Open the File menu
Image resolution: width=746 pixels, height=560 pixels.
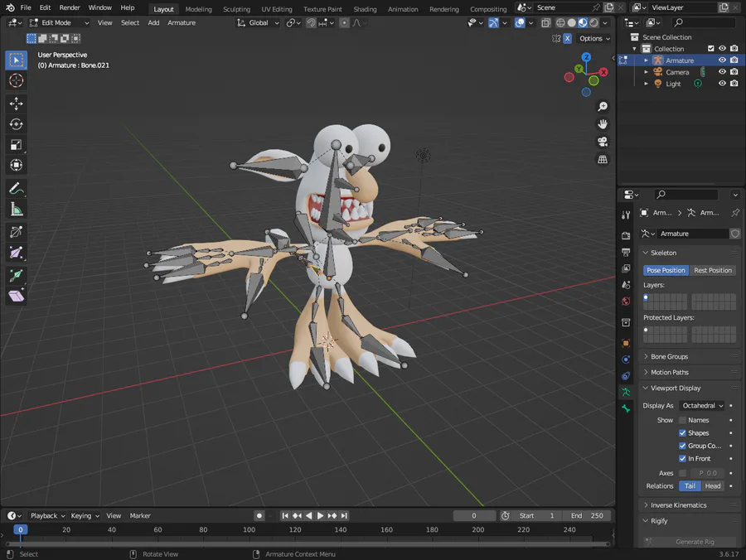click(x=26, y=7)
